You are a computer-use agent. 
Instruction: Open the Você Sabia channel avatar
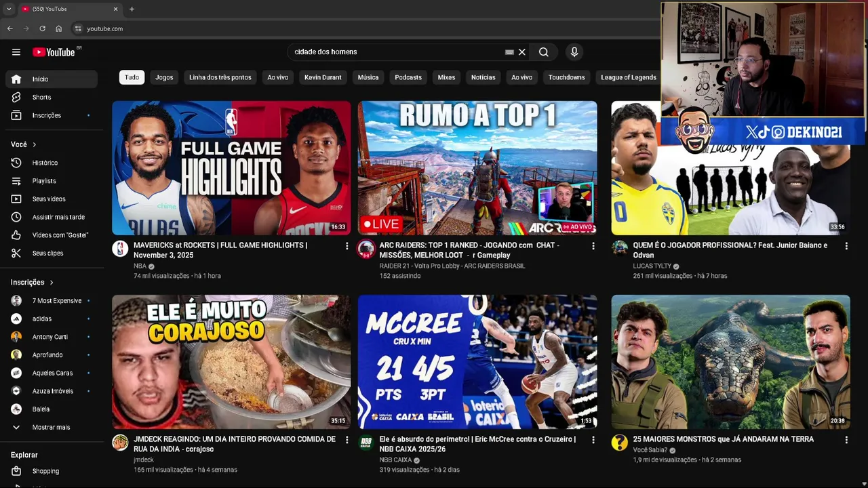tap(619, 443)
